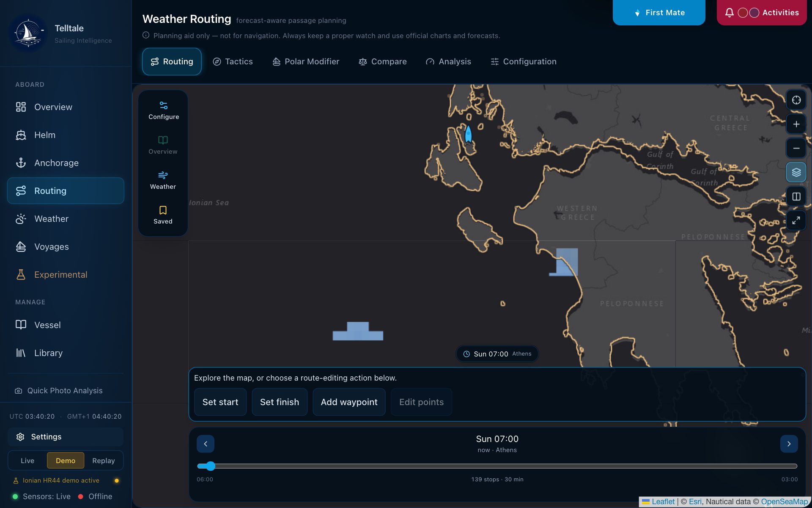
Task: Select Live data mode
Action: tap(27, 461)
